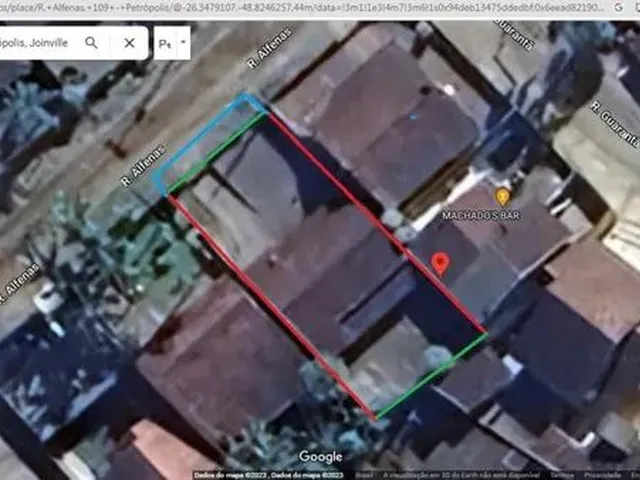Click the Google icon in the address bar
Viewport: 640px width, 480px height.
(619, 7)
